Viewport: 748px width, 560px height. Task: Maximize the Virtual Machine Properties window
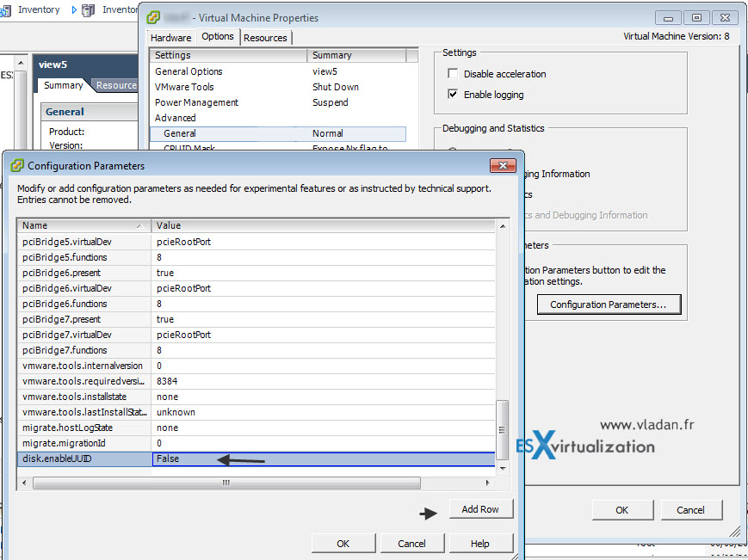[x=696, y=17]
